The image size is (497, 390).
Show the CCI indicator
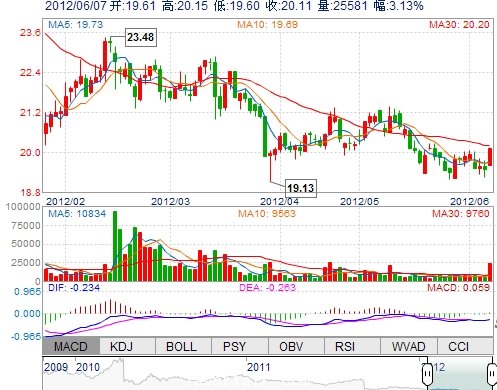tap(458, 346)
